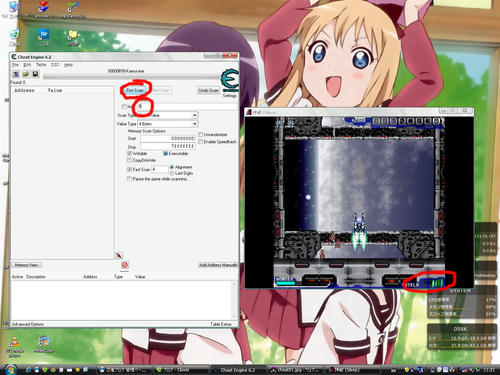
Task: Click the Start address field
Action: 167,138
